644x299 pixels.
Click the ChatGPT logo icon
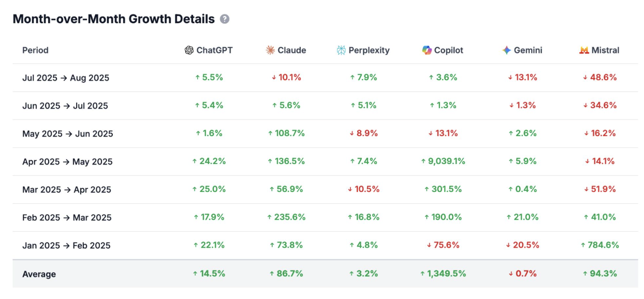tap(189, 50)
